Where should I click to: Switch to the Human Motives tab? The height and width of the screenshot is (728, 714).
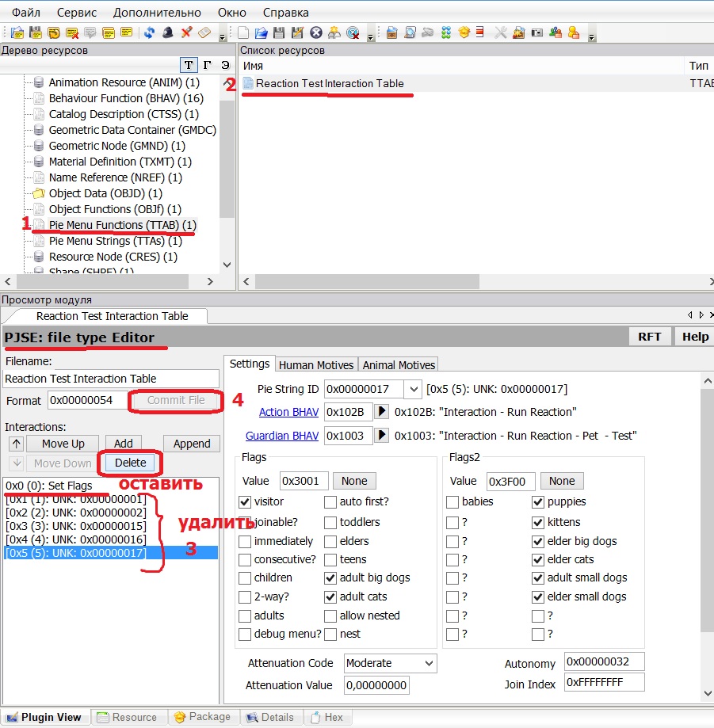pyautogui.click(x=317, y=364)
